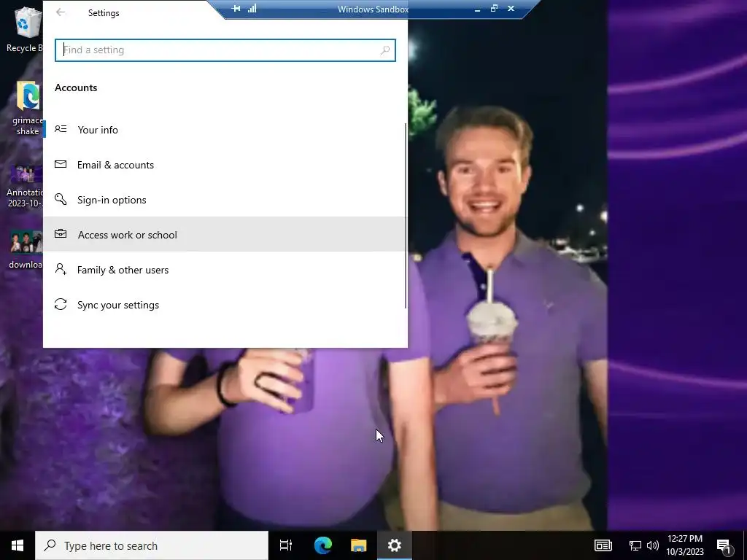The height and width of the screenshot is (560, 747).
Task: Click the Settings window title text
Action: point(104,13)
